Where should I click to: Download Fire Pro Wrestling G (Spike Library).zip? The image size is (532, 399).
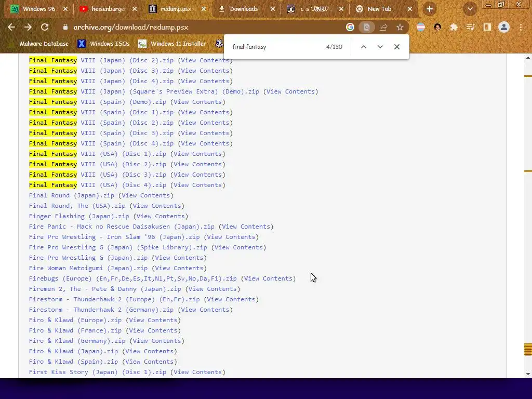(x=118, y=247)
